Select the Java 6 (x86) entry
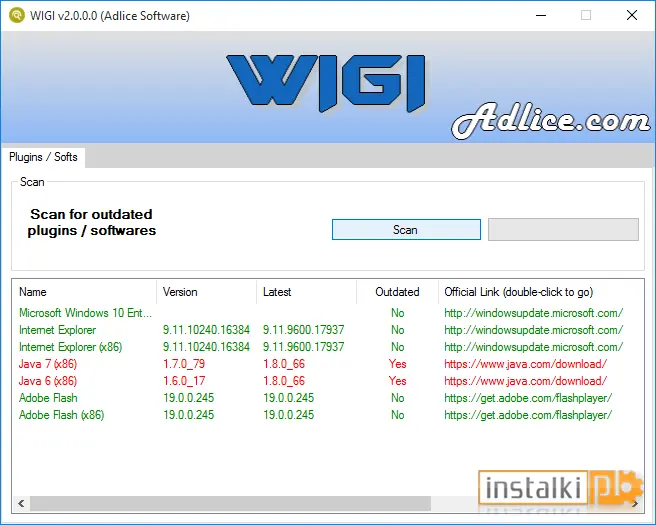The height and width of the screenshot is (525, 656). pyautogui.click(x=48, y=381)
